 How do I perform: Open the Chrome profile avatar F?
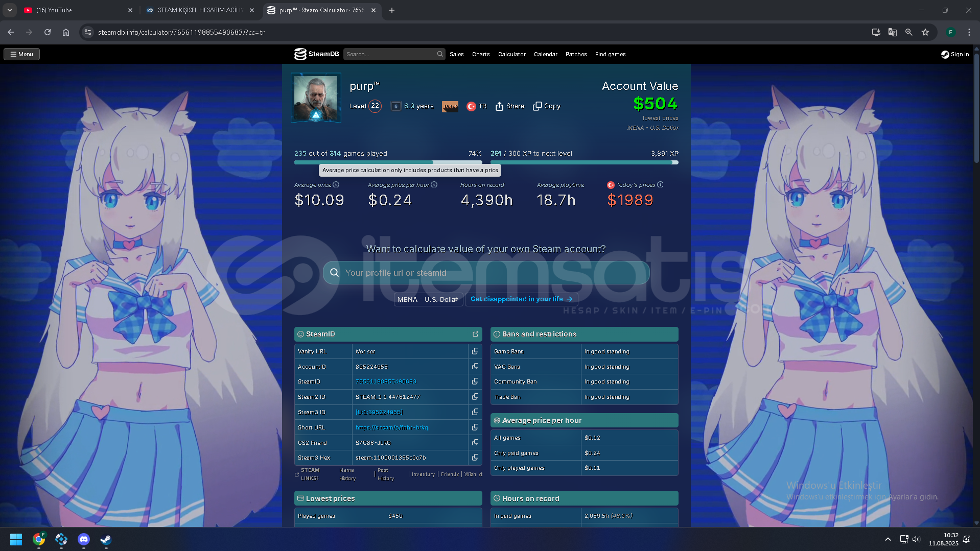coord(951,32)
